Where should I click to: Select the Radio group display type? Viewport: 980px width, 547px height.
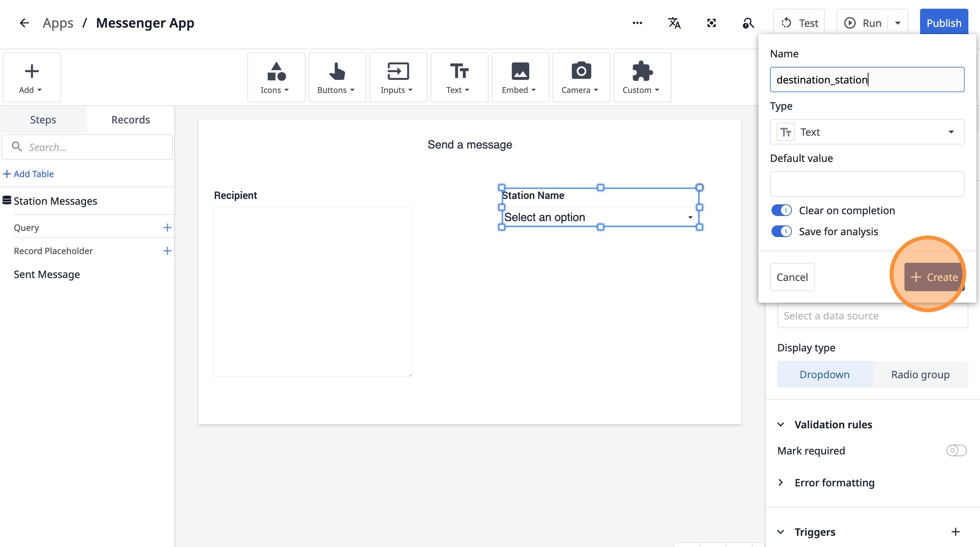(920, 375)
